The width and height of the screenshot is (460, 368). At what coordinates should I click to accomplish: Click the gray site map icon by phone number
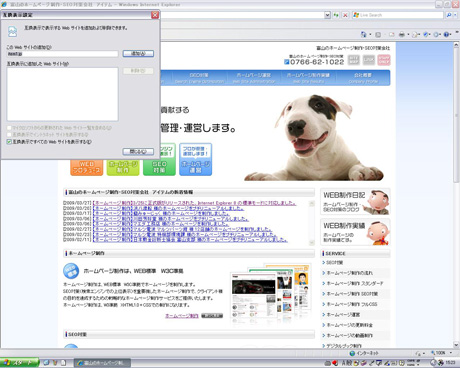(x=354, y=60)
